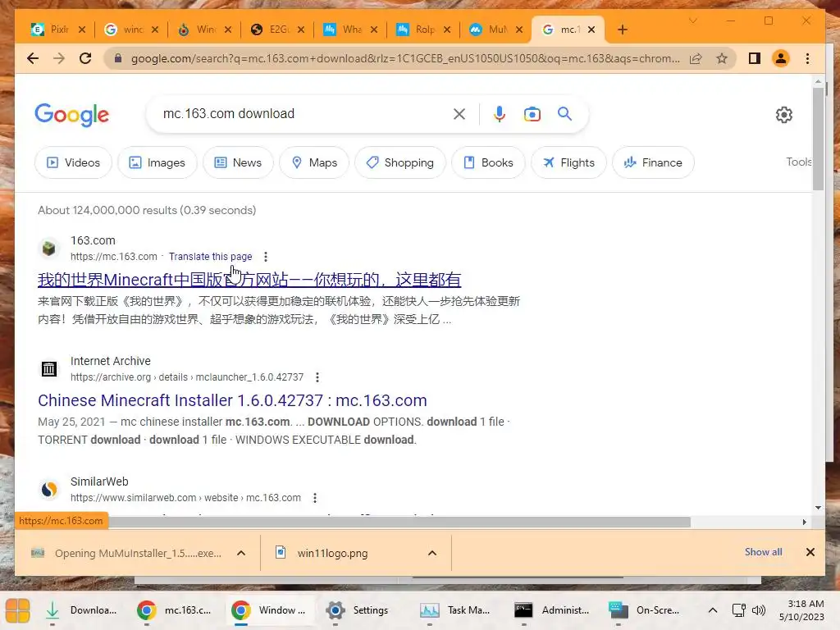The height and width of the screenshot is (630, 840).
Task: Open Downloads in the taskbar
Action: tap(81, 610)
